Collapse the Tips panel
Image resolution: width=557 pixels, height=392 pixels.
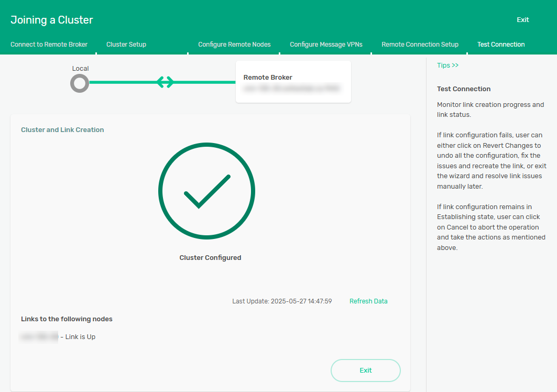pyautogui.click(x=447, y=66)
